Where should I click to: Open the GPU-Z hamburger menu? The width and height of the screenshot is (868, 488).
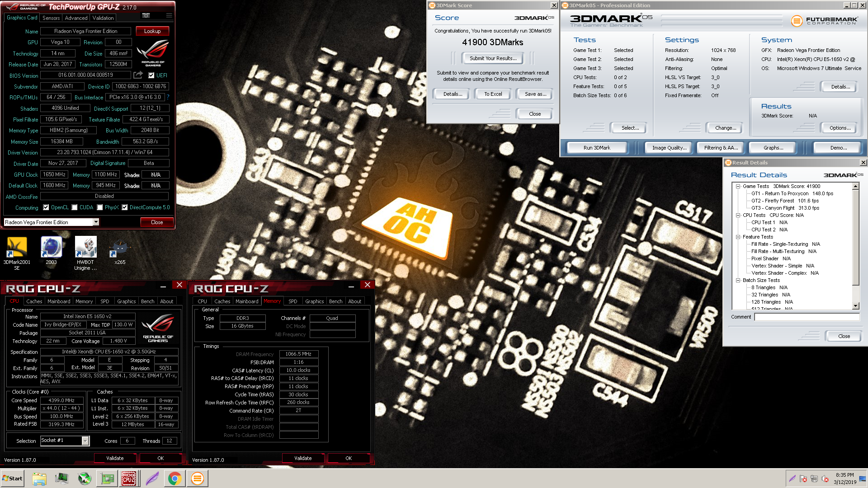(x=169, y=16)
